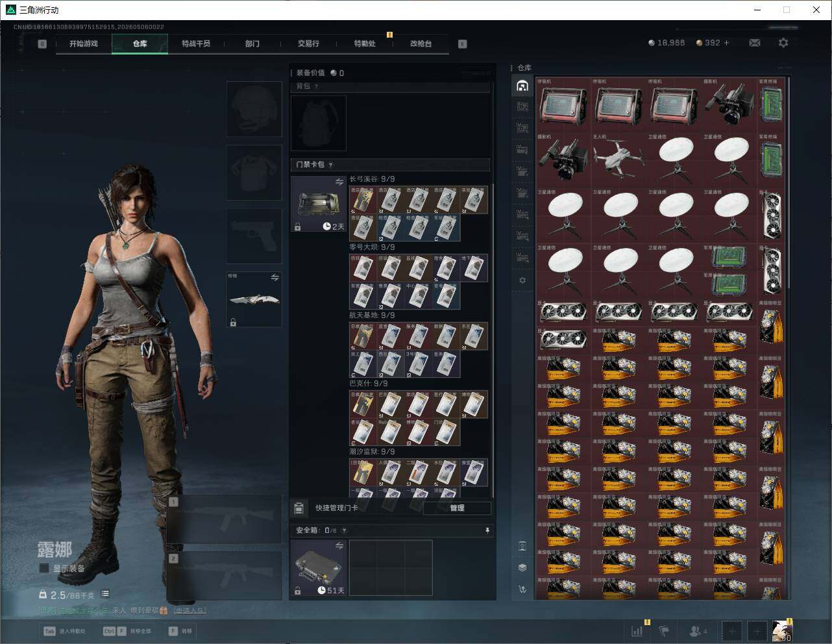
Task: Select primary weapon slot 2
Action: pyautogui.click(x=225, y=576)
